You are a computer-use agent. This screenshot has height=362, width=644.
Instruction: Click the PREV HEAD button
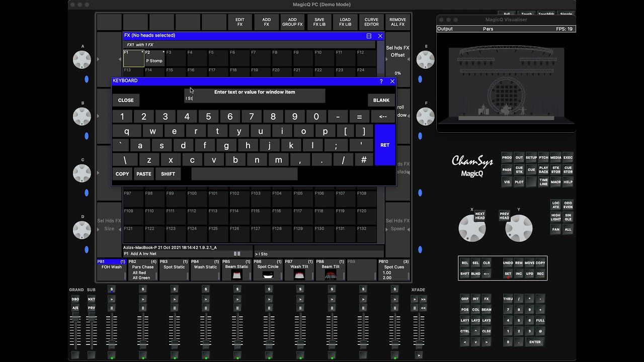[x=505, y=216]
